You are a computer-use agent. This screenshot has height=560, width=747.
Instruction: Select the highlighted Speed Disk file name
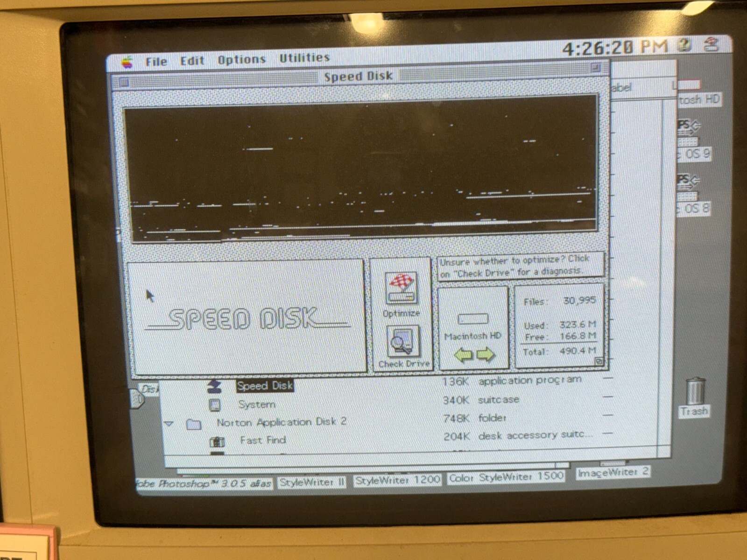(x=265, y=385)
